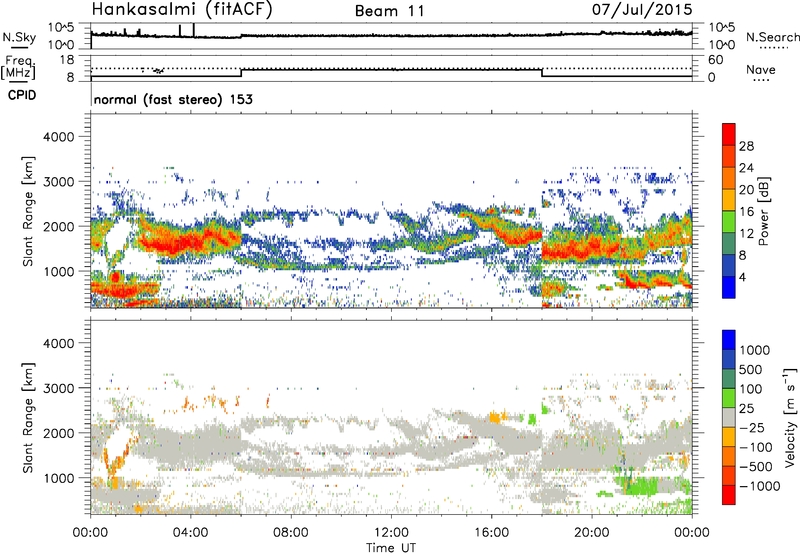Pick the light green segment of power colorbar
Viewport: 800px width, 554px height.
(x=729, y=222)
